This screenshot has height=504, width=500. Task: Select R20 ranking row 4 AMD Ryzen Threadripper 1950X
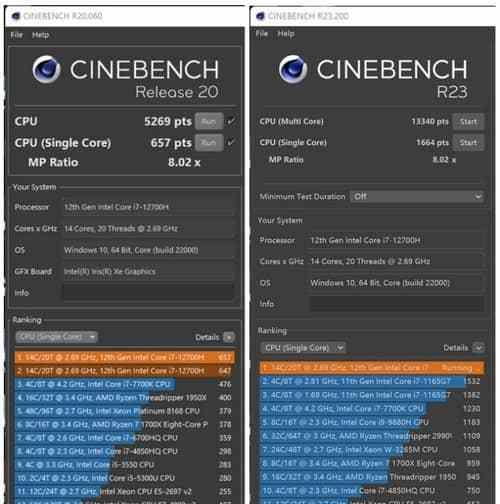click(x=125, y=398)
